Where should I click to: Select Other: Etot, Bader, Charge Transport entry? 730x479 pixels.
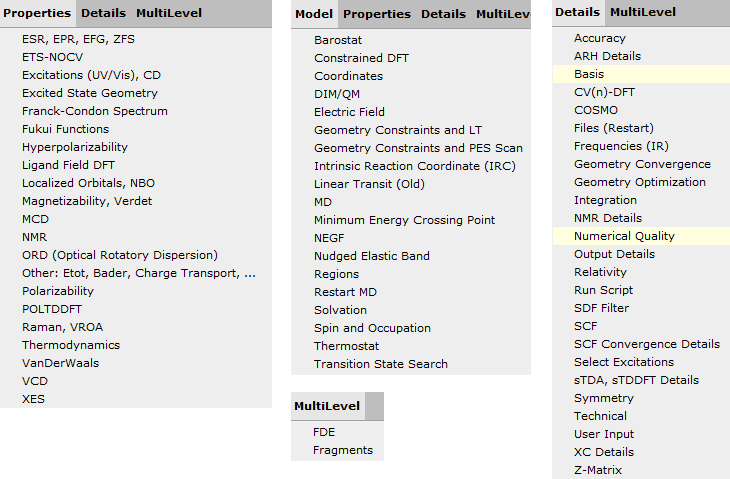138,273
